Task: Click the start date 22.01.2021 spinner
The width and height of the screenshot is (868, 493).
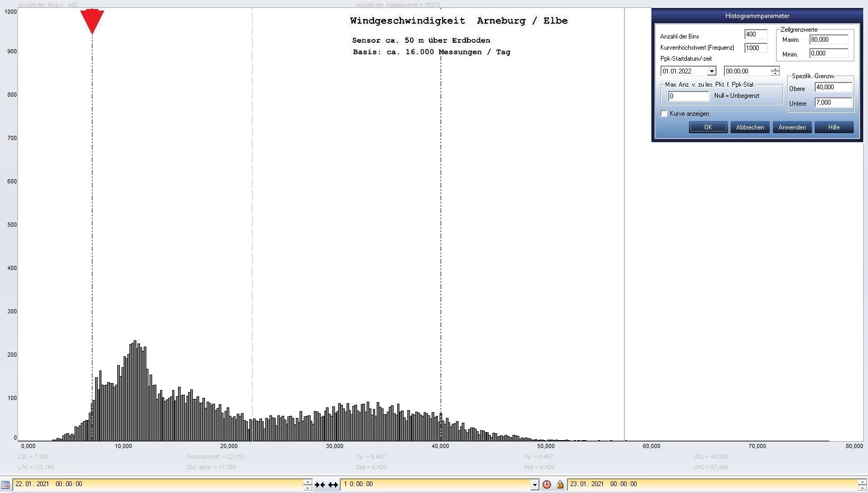Action: click(307, 485)
